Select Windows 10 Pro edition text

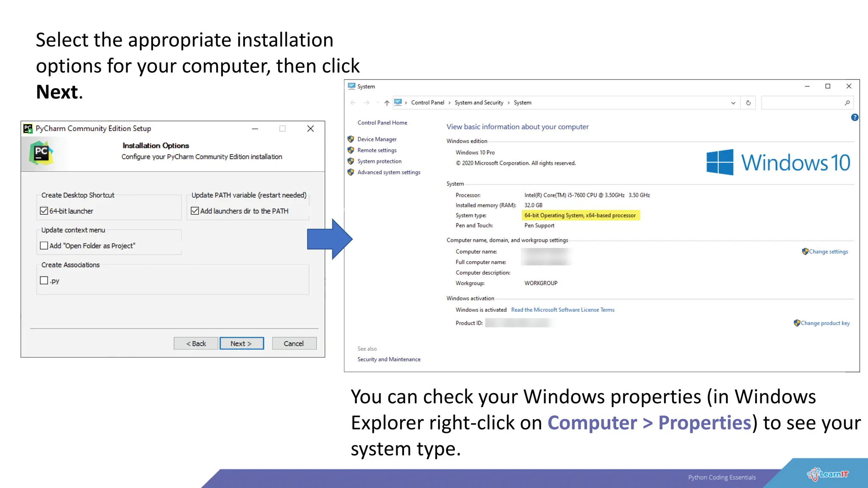475,152
